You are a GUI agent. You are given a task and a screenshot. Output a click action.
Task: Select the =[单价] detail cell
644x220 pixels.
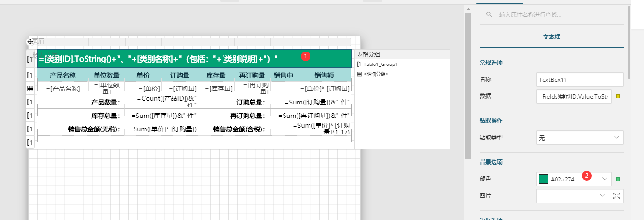point(143,88)
